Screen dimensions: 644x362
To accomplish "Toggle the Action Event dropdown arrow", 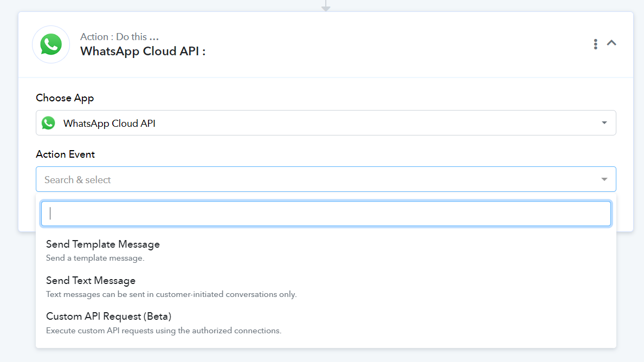I will 604,179.
